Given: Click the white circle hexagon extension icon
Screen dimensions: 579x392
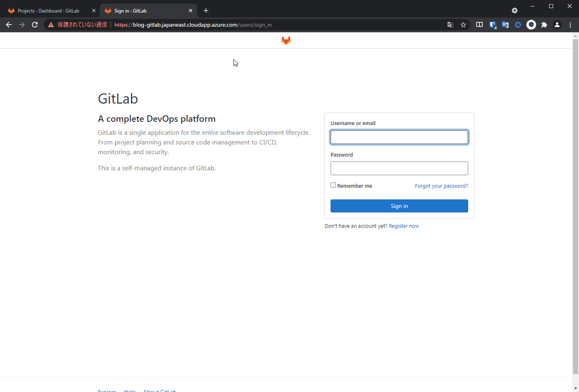Looking at the screenshot, I should (531, 25).
